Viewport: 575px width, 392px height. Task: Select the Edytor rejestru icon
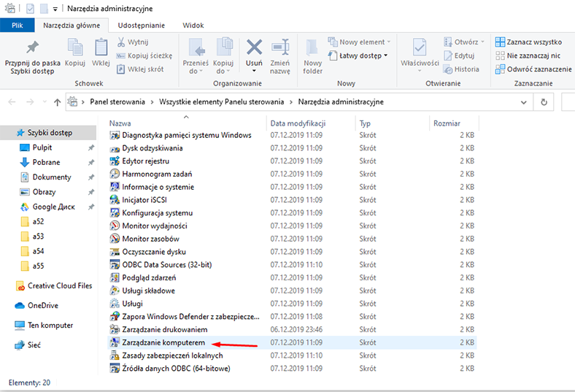(x=115, y=161)
